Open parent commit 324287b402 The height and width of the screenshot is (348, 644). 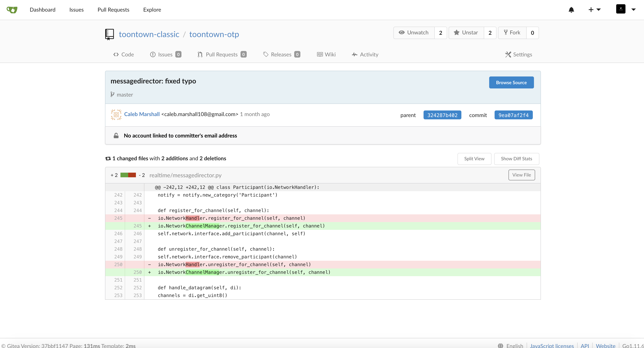point(442,115)
